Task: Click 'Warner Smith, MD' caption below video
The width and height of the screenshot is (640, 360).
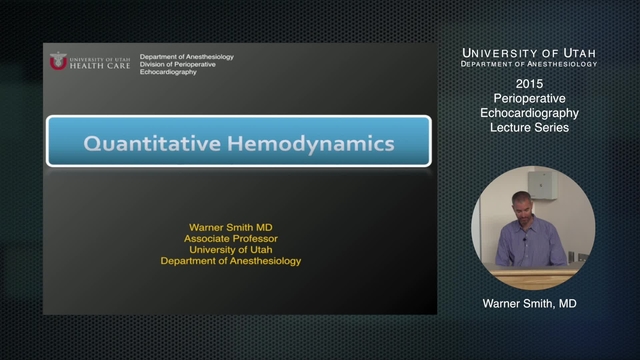Action: click(529, 304)
